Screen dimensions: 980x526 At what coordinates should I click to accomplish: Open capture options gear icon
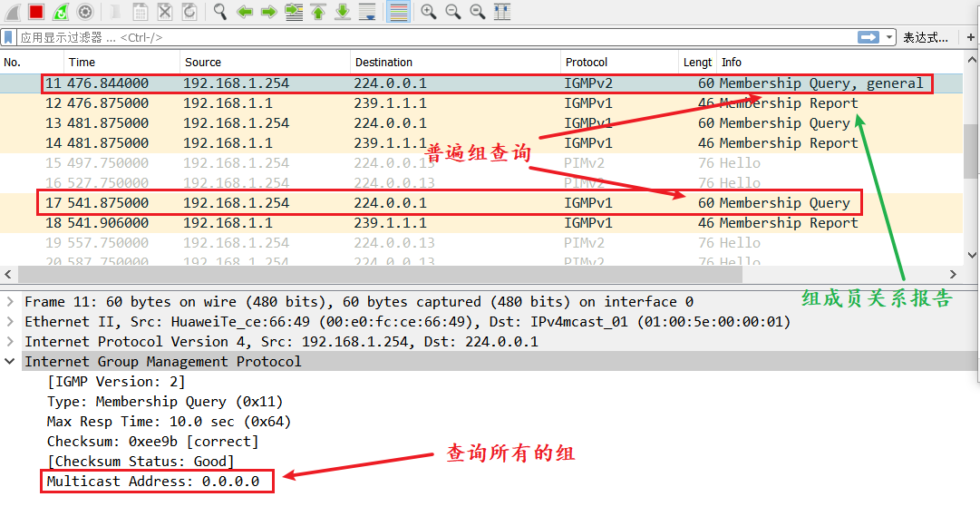point(85,11)
